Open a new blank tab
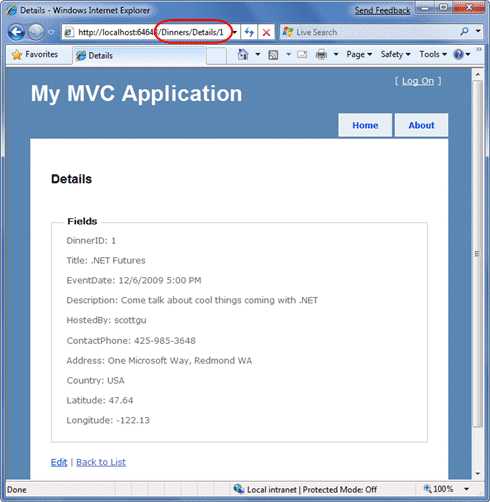 click(x=216, y=56)
